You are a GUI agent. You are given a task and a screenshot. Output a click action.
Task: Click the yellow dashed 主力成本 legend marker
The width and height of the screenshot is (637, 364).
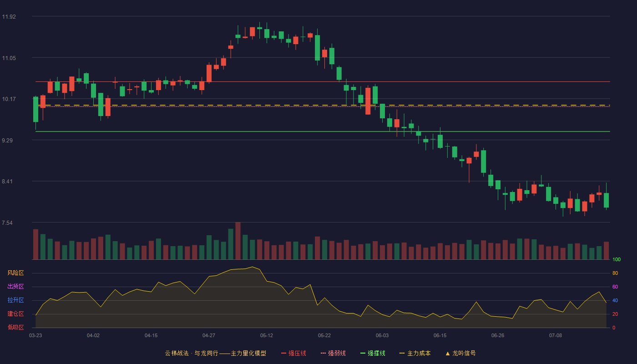(402, 353)
